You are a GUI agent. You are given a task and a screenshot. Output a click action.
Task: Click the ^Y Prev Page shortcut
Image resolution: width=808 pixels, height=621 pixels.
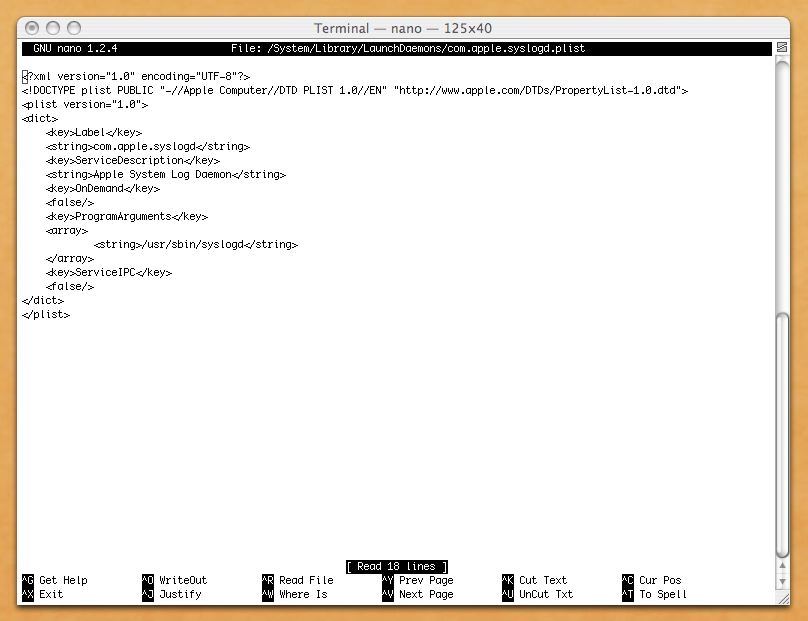point(418,580)
